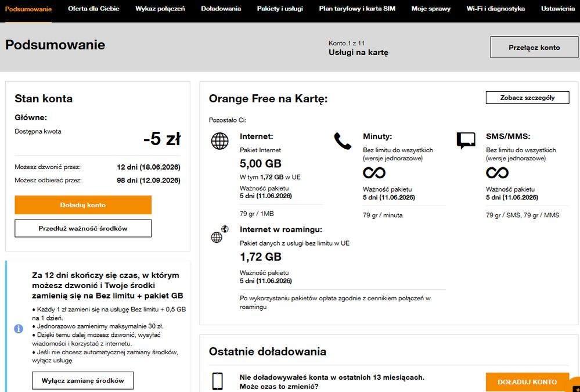The width and height of the screenshot is (580, 392).
Task: Go to Wykaz połączeń tab
Action: tap(160, 9)
